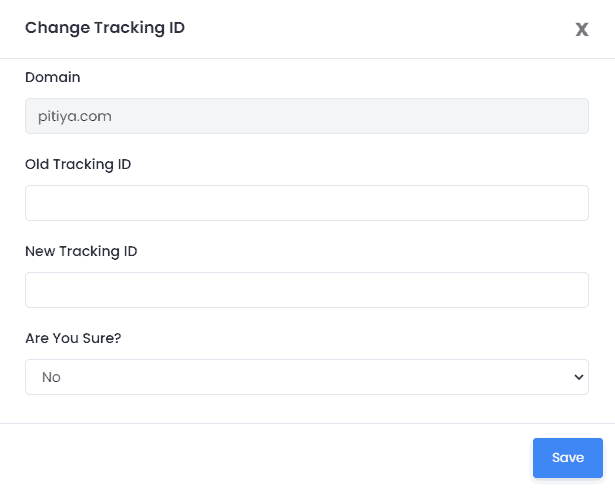Image resolution: width=615 pixels, height=490 pixels.
Task: Click the Change Tracking ID dialog title
Action: (105, 28)
